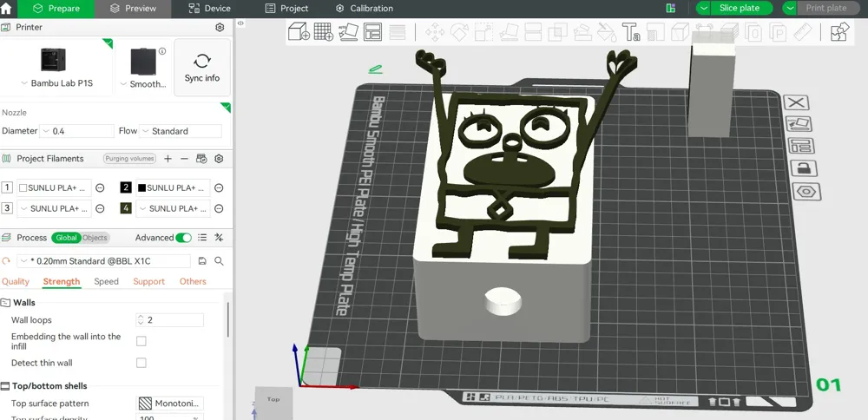Edit plate name pencil icon

376,69
